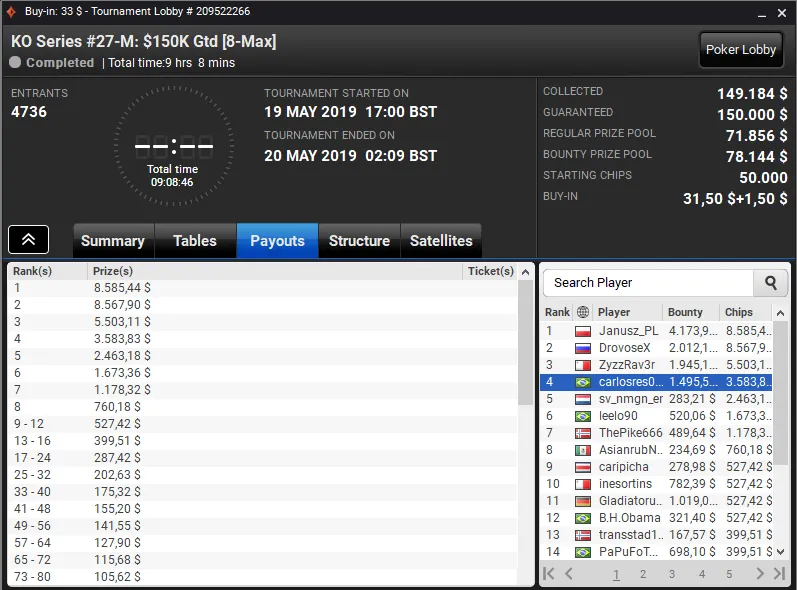Go to the next player page arrow
This screenshot has height=590, width=797.
pos(759,574)
